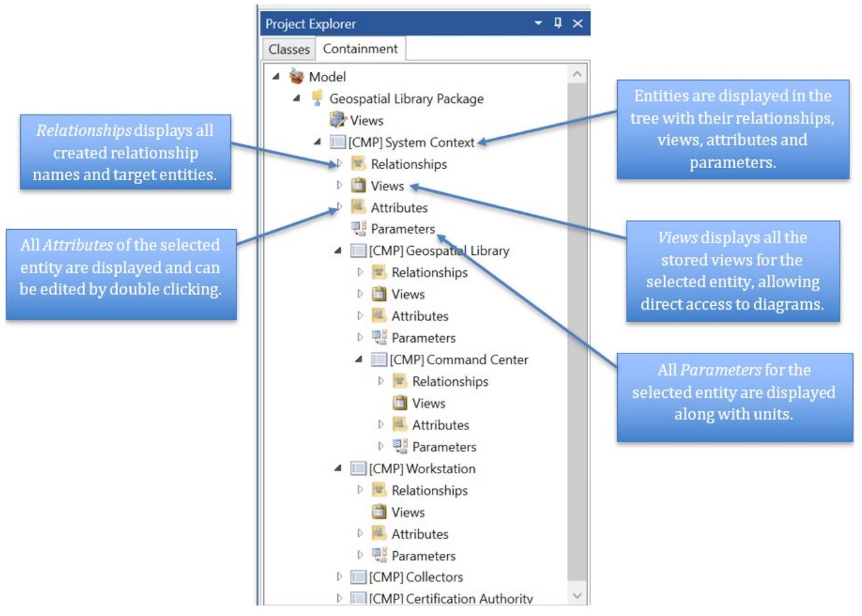Open the Project Explorer options dropdown arrow
862x616 pixels.
(x=538, y=23)
